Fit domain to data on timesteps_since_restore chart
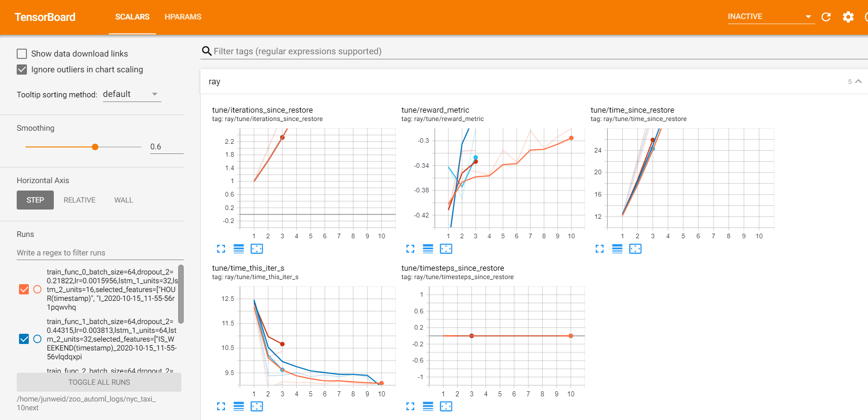Viewport: 868px width, 420px height. pyautogui.click(x=446, y=407)
